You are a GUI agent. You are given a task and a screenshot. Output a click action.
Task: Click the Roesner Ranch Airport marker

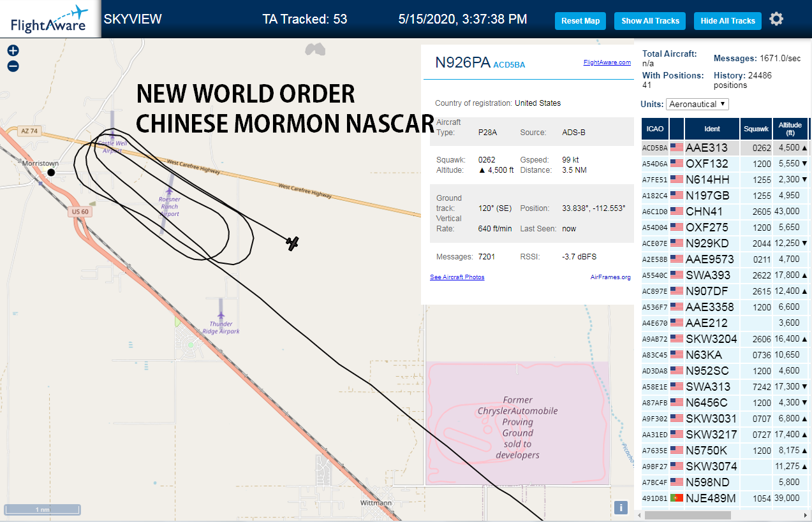click(169, 191)
